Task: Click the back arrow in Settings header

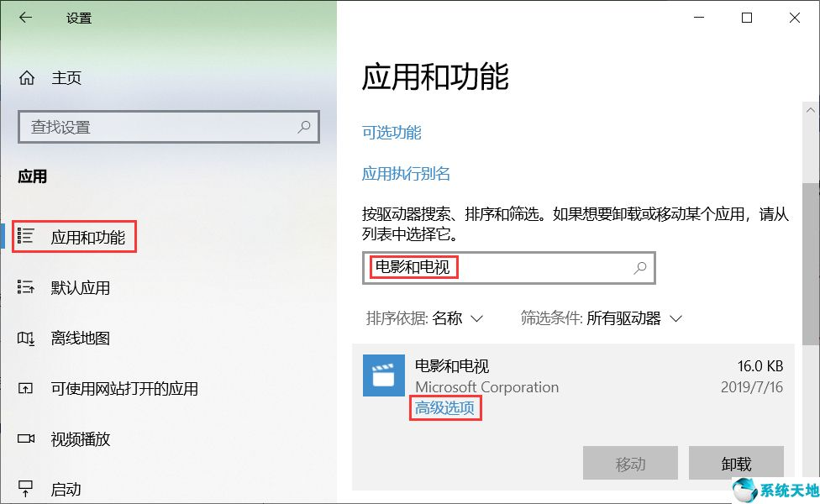Action: click(x=25, y=18)
